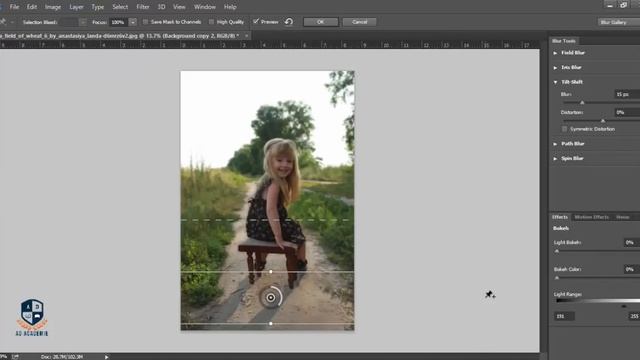The image size is (640, 360).
Task: Click the Distortion value field
Action: 627,112
